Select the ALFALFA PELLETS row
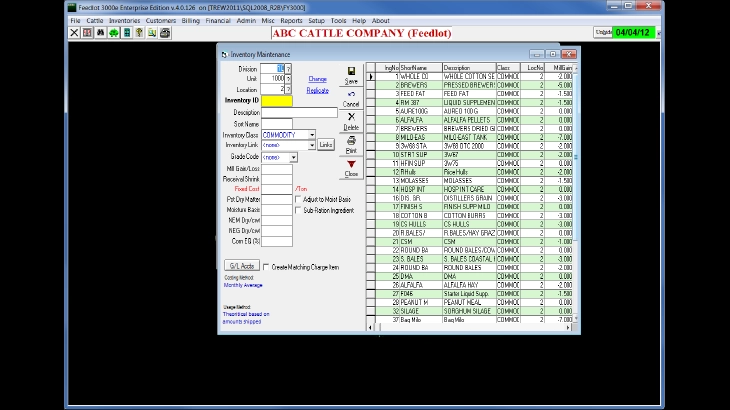Screen dimensions: 730x410 (474, 120)
